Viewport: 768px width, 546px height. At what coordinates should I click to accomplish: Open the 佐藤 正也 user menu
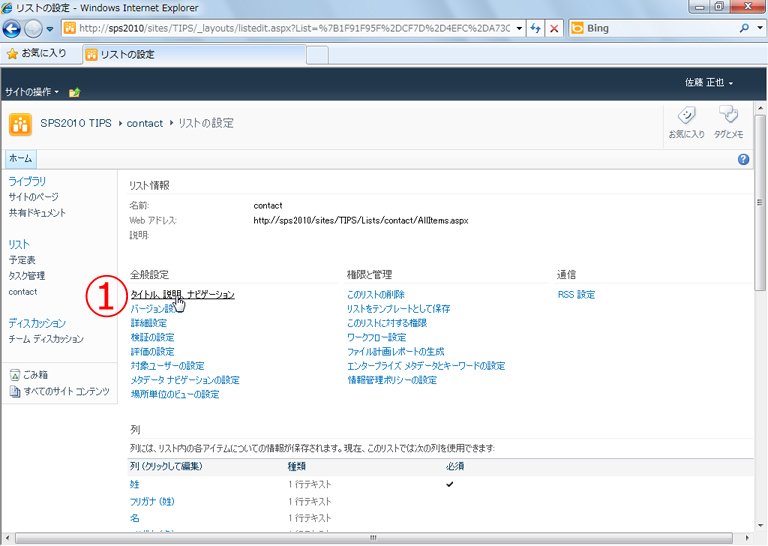click(709, 82)
